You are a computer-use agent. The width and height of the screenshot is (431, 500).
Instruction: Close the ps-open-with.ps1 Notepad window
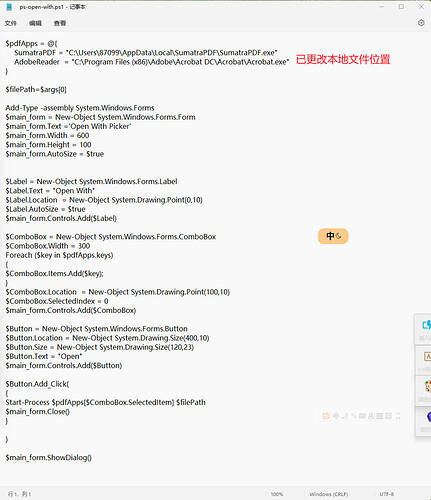421,7
